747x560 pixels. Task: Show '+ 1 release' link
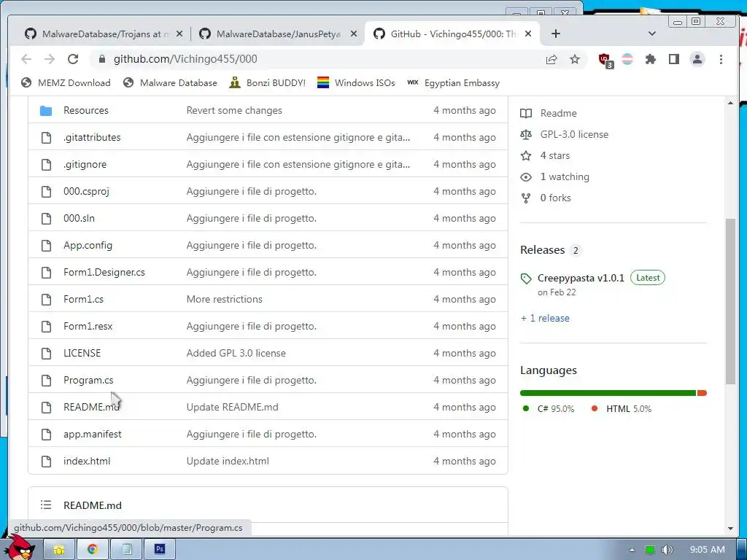(x=545, y=319)
